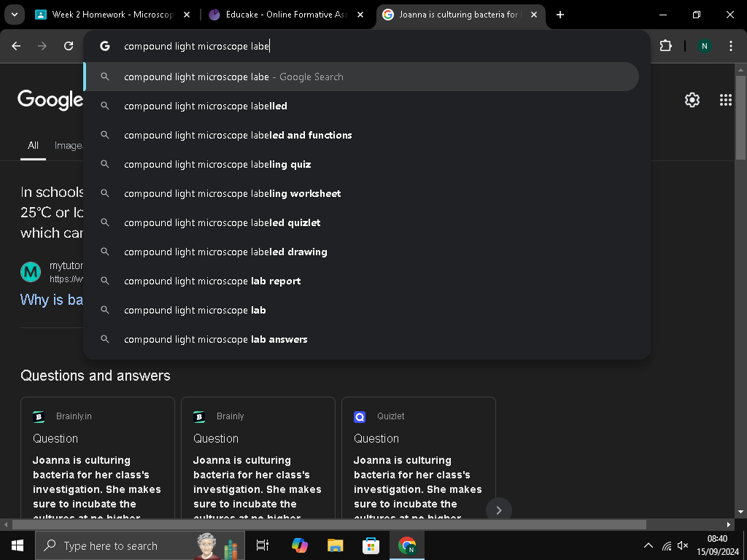Open Task View on the taskbar
The width and height of the screenshot is (747, 560).
click(x=263, y=545)
